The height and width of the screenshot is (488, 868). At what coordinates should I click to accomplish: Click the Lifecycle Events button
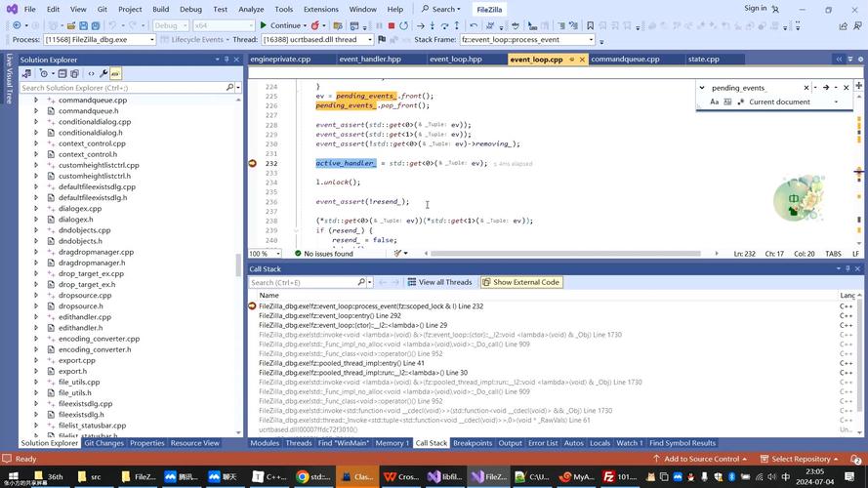[x=195, y=40]
